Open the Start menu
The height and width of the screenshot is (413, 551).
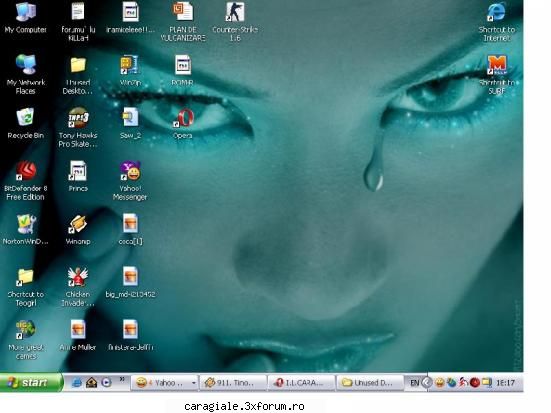31,382
